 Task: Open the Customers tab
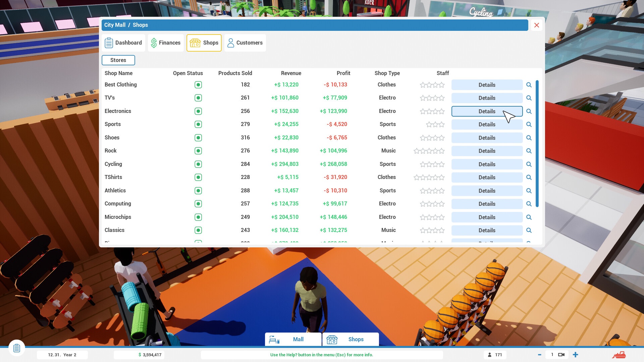click(245, 43)
